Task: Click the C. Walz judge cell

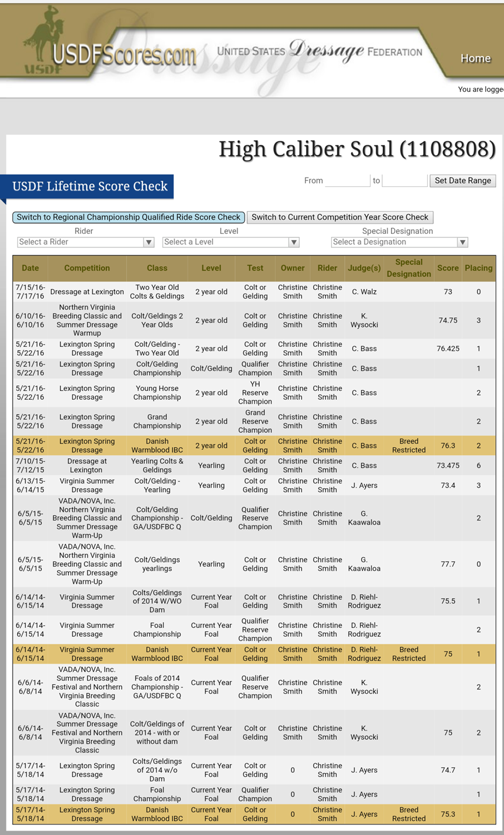Action: [364, 292]
